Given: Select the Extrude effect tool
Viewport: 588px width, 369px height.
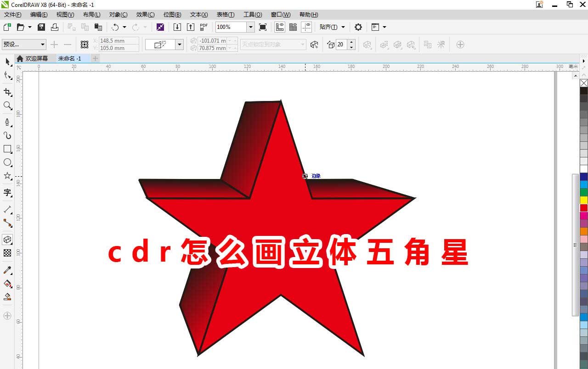Looking at the screenshot, I should tap(7, 240).
